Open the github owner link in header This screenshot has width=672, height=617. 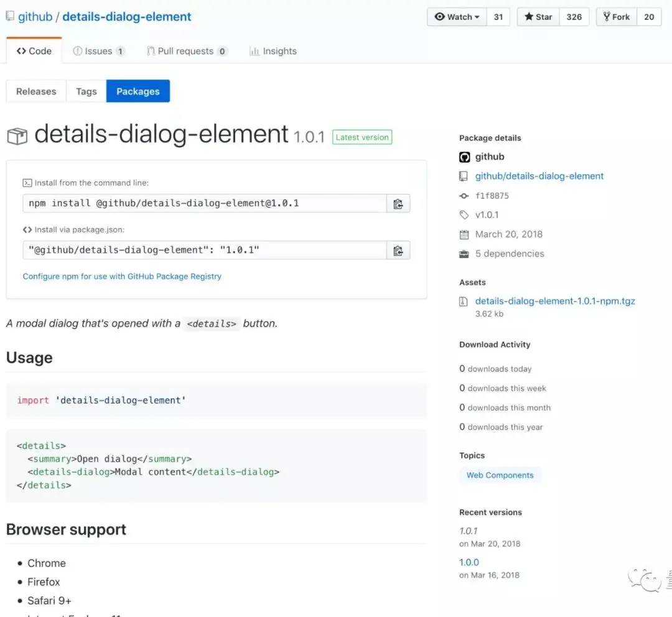tap(35, 17)
